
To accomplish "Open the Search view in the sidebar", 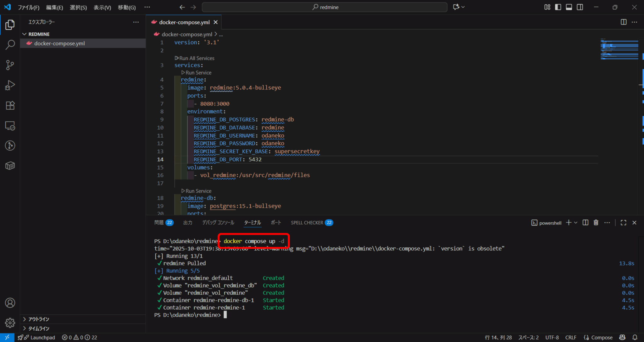I will point(10,45).
